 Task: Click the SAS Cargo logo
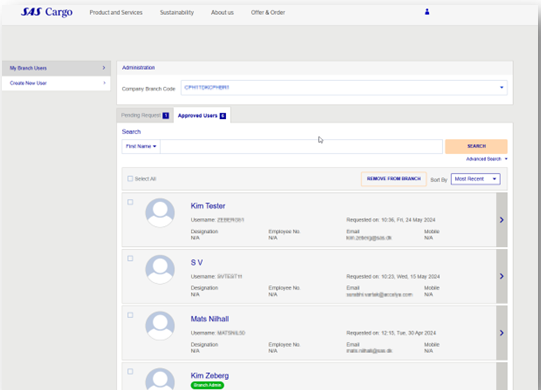47,12
